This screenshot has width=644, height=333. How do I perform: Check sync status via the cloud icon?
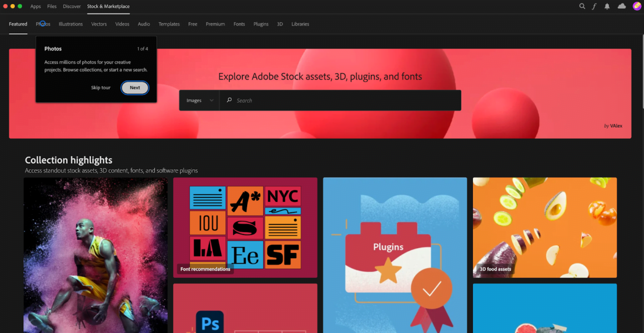621,6
